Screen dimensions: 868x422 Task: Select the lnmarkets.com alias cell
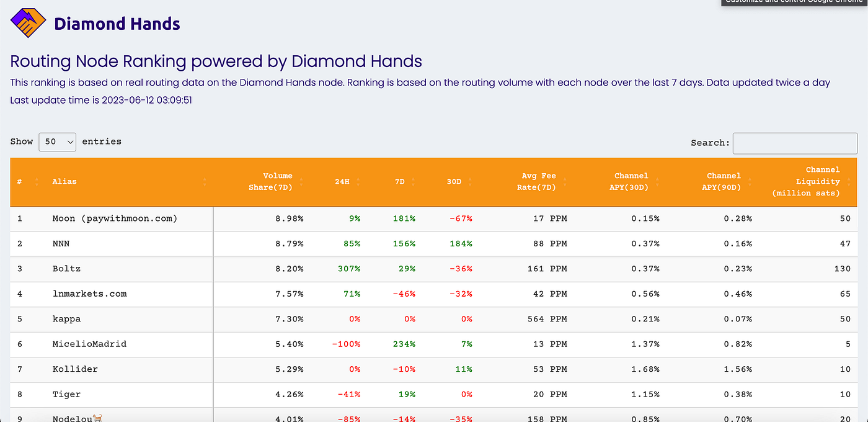pyautogui.click(x=89, y=294)
